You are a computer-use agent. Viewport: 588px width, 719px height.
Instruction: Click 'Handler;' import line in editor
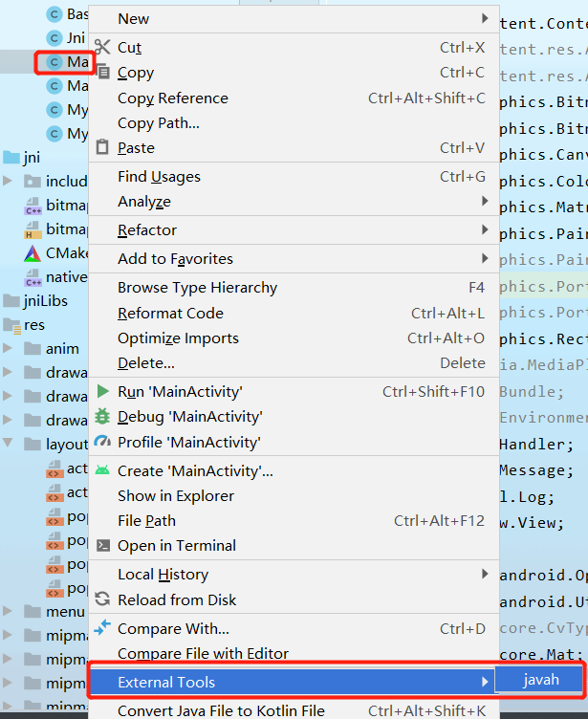pos(536,444)
